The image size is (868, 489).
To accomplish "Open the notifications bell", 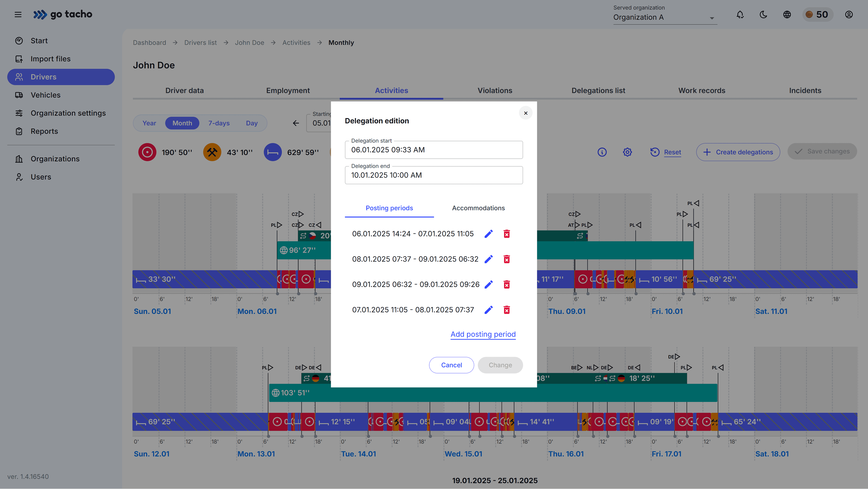I will tap(740, 14).
